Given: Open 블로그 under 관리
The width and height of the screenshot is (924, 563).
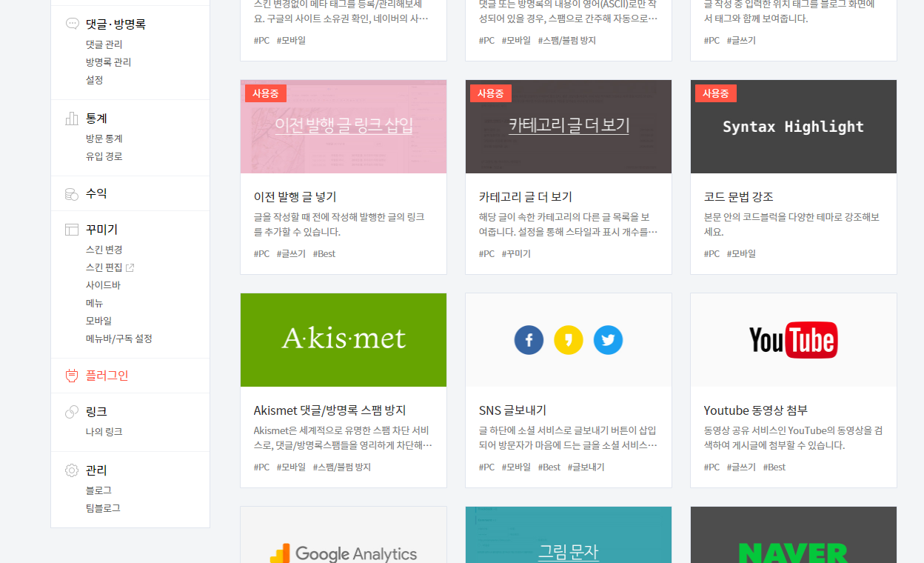Looking at the screenshot, I should 98,490.
